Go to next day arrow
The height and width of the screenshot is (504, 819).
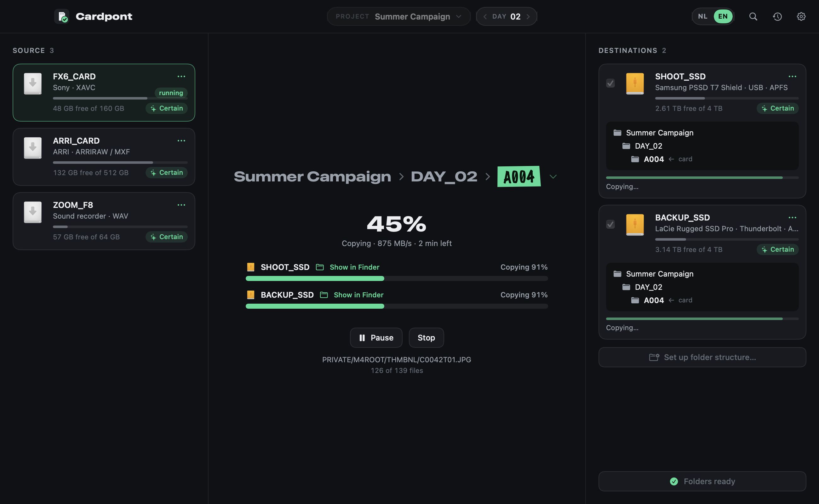[x=528, y=16]
